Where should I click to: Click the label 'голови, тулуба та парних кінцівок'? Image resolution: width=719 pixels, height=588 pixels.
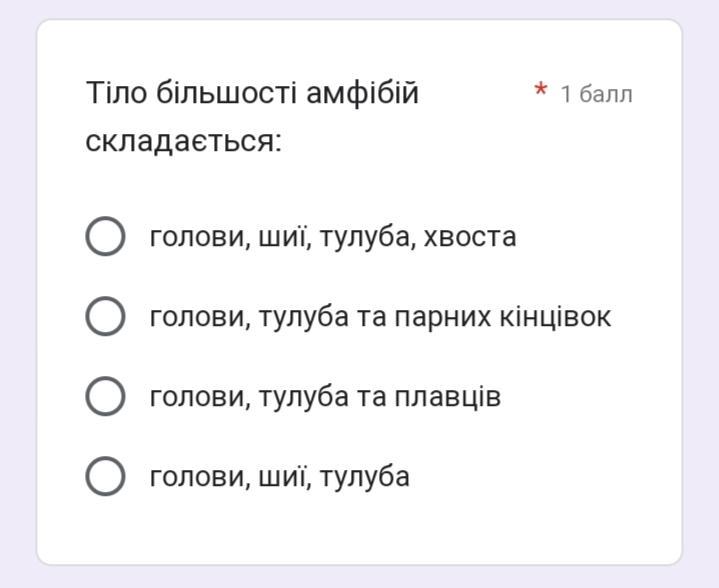(x=381, y=317)
